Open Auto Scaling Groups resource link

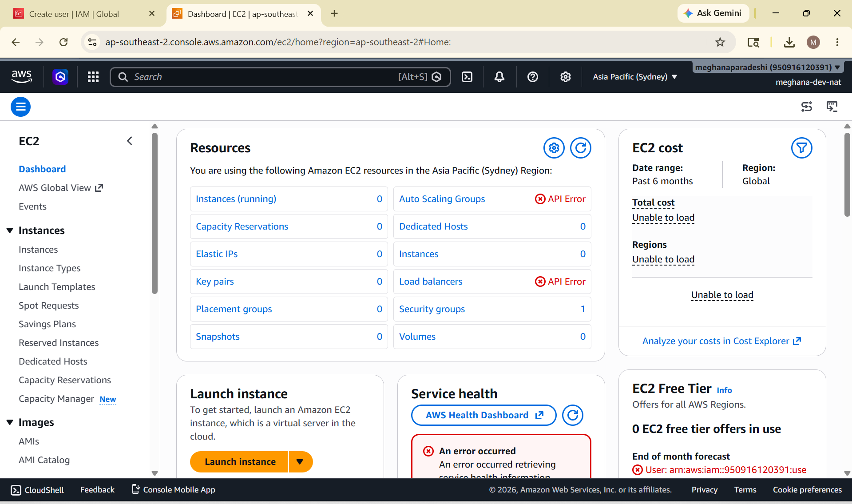click(x=442, y=199)
